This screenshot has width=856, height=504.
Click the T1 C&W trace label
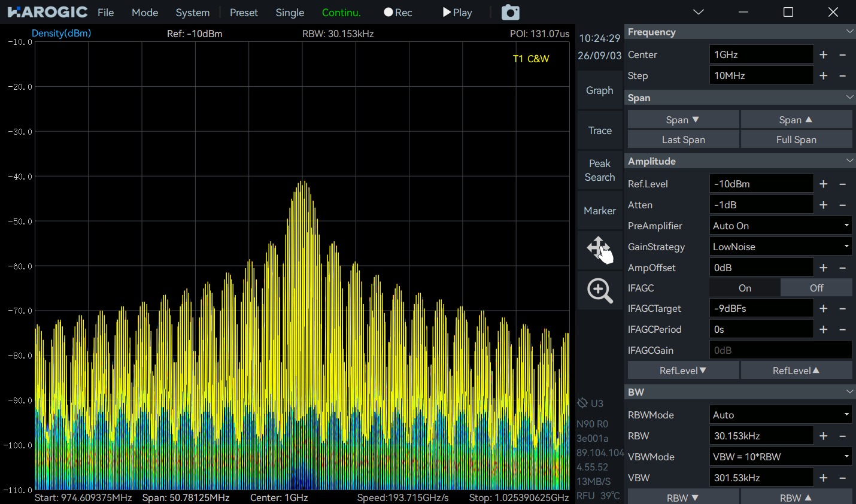(531, 59)
